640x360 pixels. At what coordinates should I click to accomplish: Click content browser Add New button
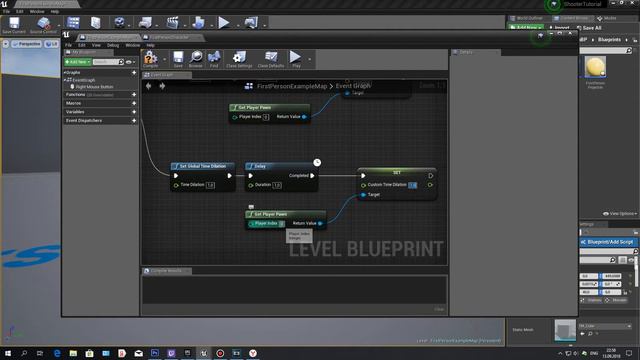(x=526, y=28)
